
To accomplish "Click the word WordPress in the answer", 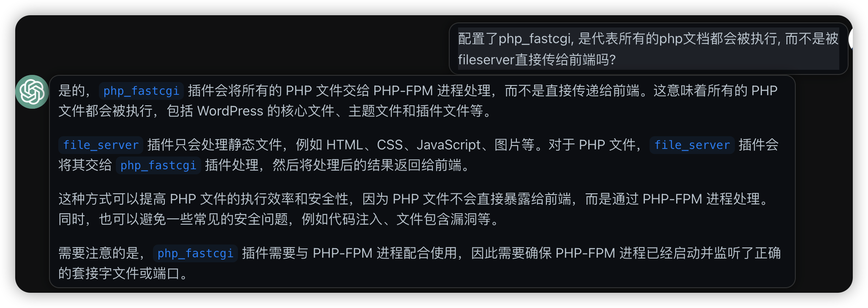I will pyautogui.click(x=230, y=111).
